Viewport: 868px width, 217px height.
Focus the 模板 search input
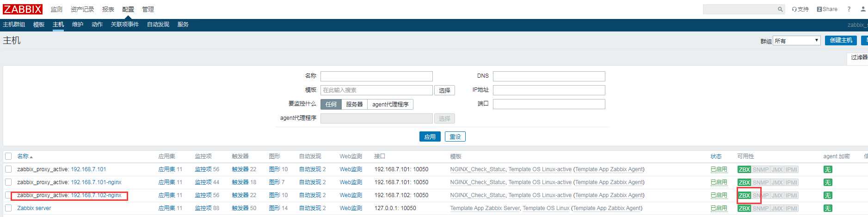pyautogui.click(x=376, y=90)
